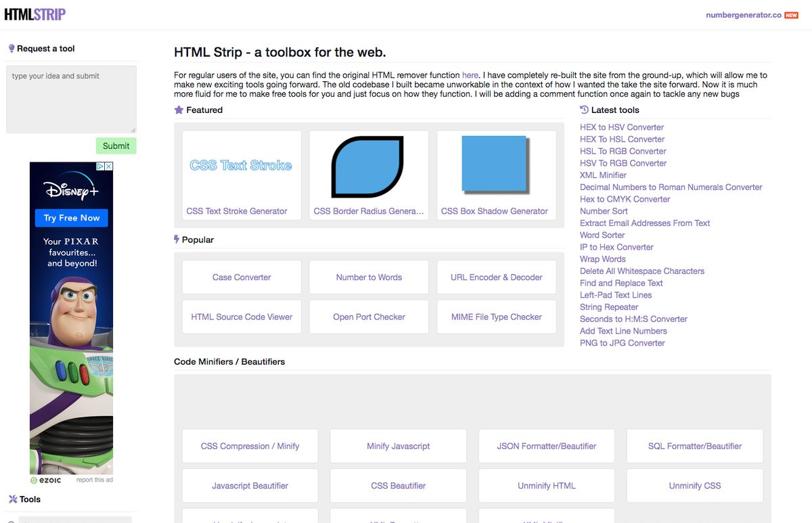Open the original HTML remover via here link
The height and width of the screenshot is (523, 812).
tap(470, 75)
